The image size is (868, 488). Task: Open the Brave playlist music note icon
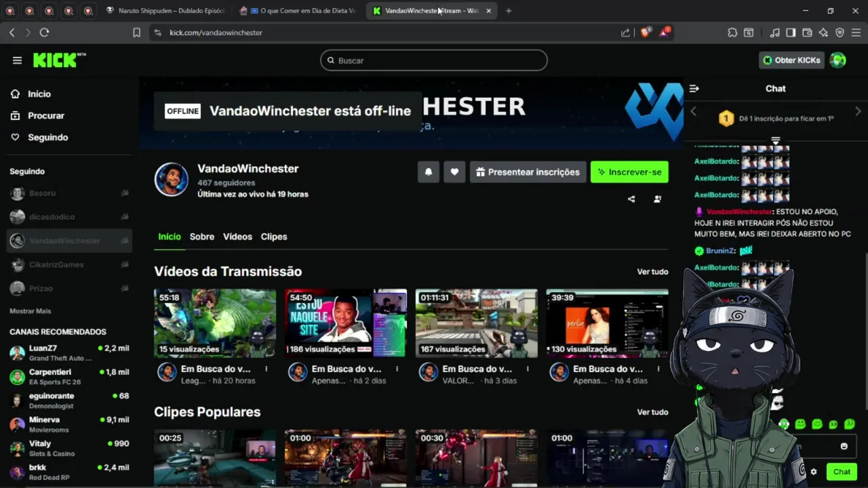point(775,33)
